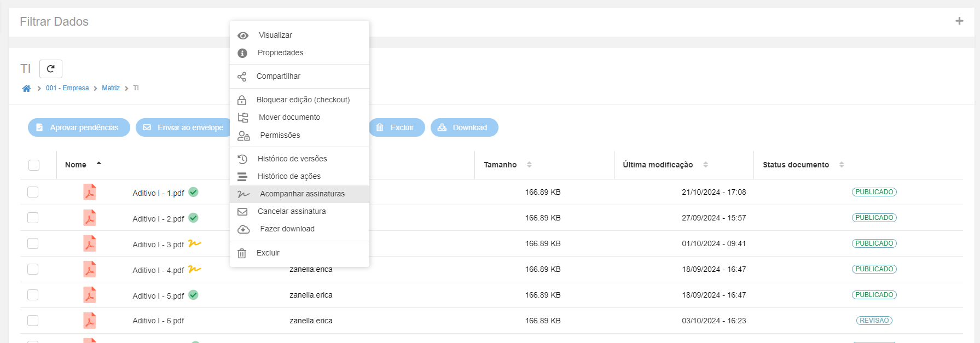Viewport: 980px width, 343px height.
Task: Open 001 - Empresa breadcrumb link
Action: (67, 88)
